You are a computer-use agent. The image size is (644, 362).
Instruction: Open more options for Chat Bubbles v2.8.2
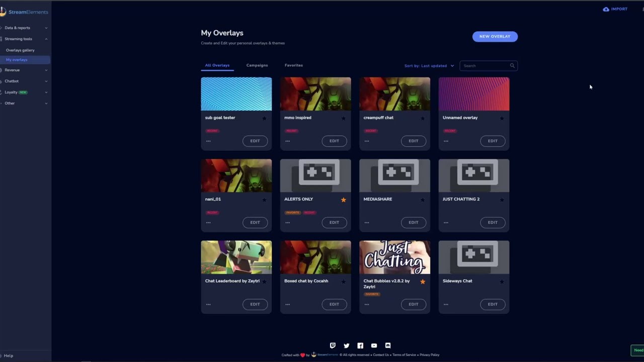(x=367, y=304)
